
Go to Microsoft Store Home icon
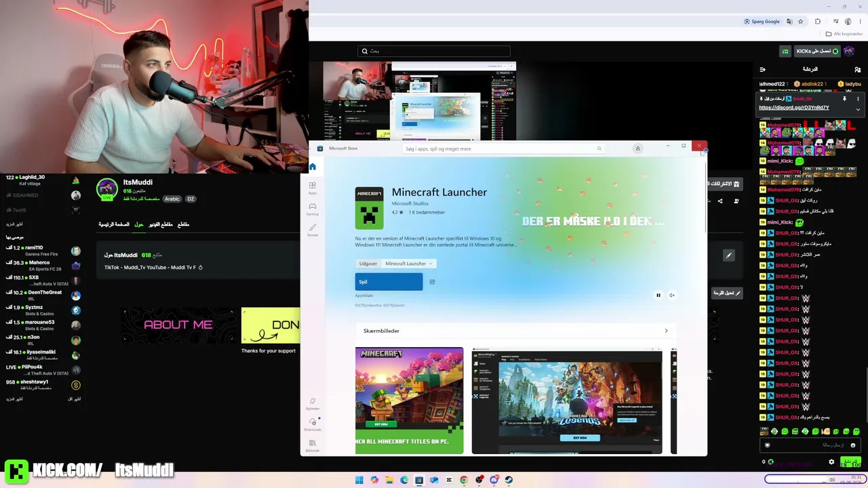(x=313, y=167)
